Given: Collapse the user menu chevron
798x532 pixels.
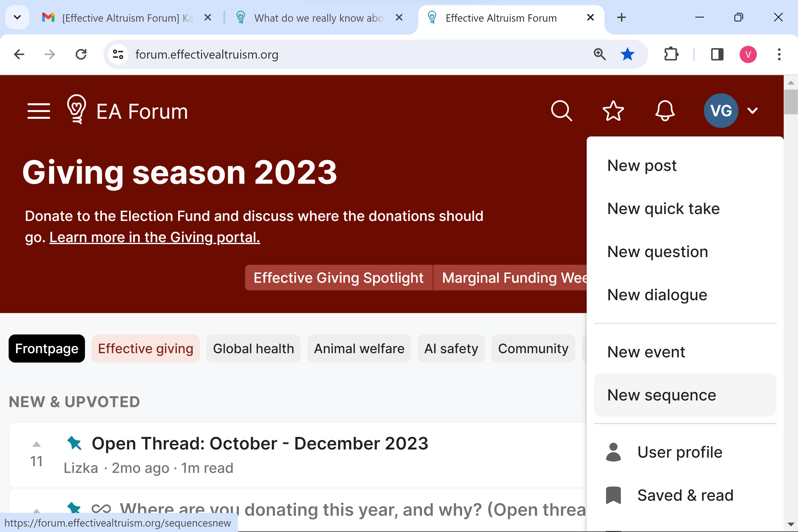Looking at the screenshot, I should (x=752, y=111).
